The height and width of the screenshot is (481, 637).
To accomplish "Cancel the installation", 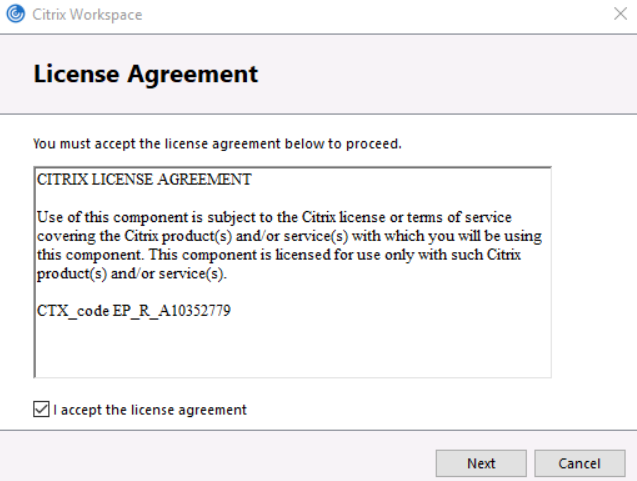I will tap(579, 463).
